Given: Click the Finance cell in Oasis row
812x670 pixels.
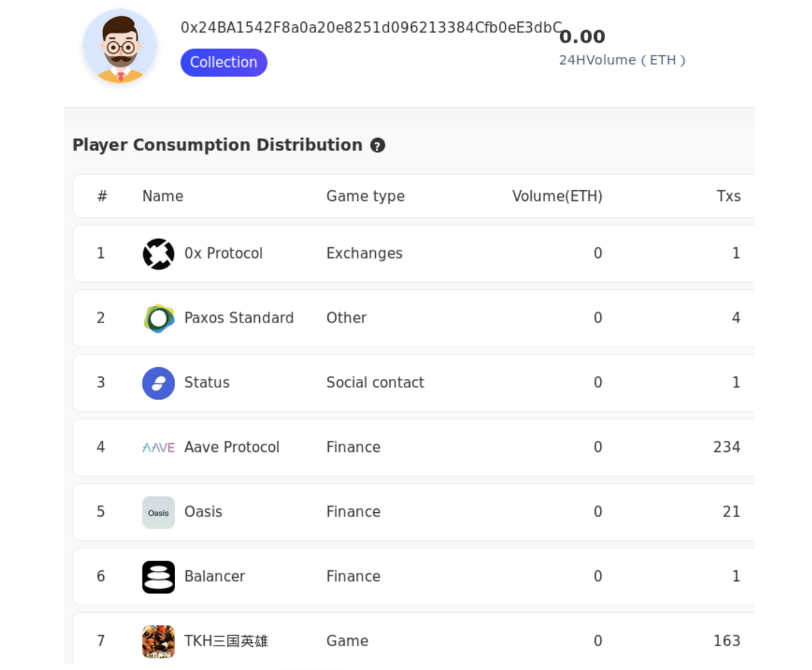Looking at the screenshot, I should click(x=353, y=512).
